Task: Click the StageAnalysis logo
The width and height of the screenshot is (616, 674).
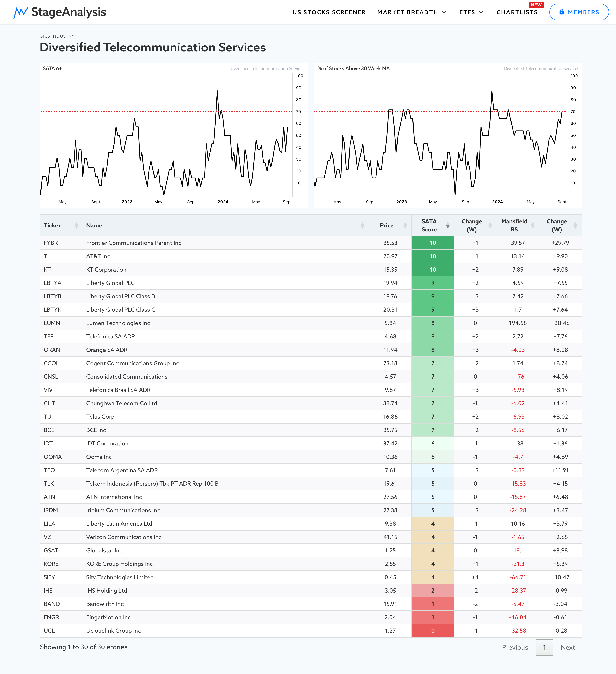Action: (60, 12)
